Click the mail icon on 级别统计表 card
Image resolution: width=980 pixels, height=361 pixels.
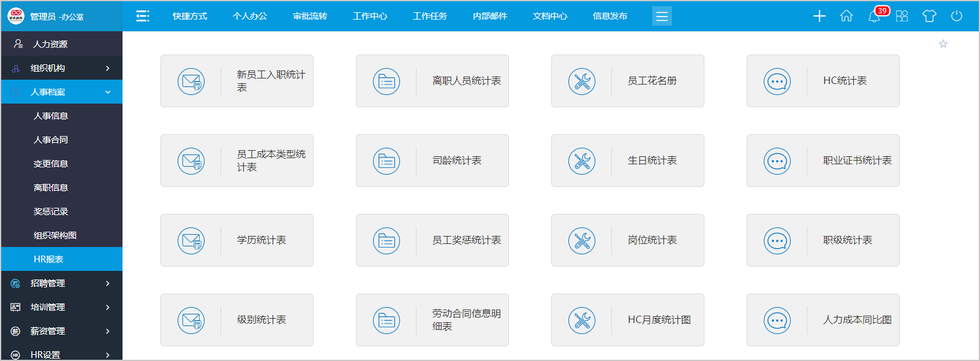click(191, 320)
